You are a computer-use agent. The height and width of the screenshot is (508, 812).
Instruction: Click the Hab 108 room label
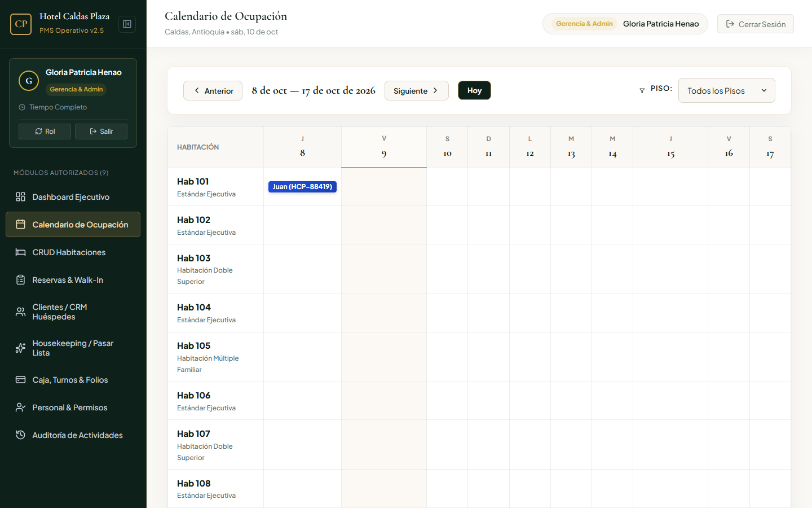click(x=193, y=483)
